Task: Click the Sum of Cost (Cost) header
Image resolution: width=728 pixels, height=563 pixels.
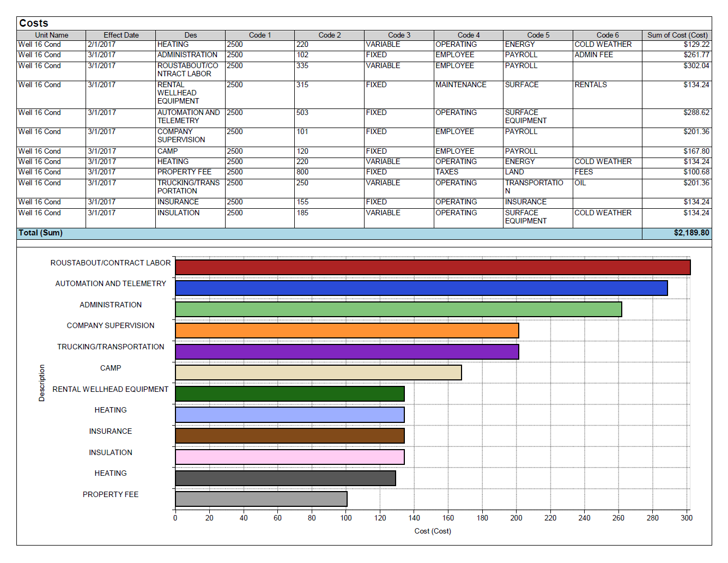Action: point(677,35)
